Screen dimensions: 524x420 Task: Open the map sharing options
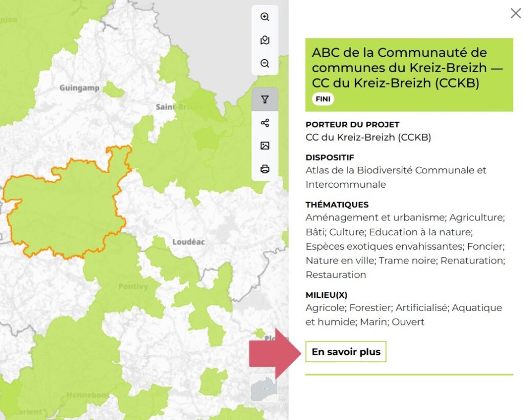coord(265,123)
